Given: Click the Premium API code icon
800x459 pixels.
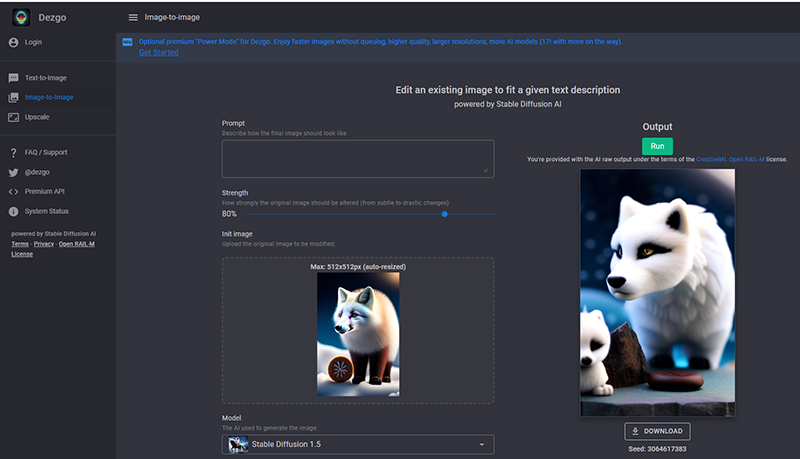Looking at the screenshot, I should pyautogui.click(x=14, y=192).
